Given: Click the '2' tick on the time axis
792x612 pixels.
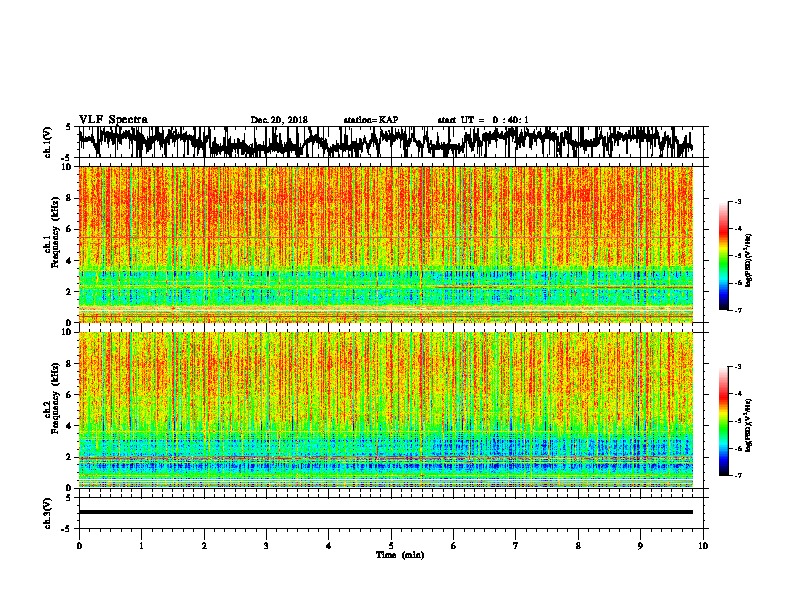Looking at the screenshot, I should pyautogui.click(x=204, y=545).
